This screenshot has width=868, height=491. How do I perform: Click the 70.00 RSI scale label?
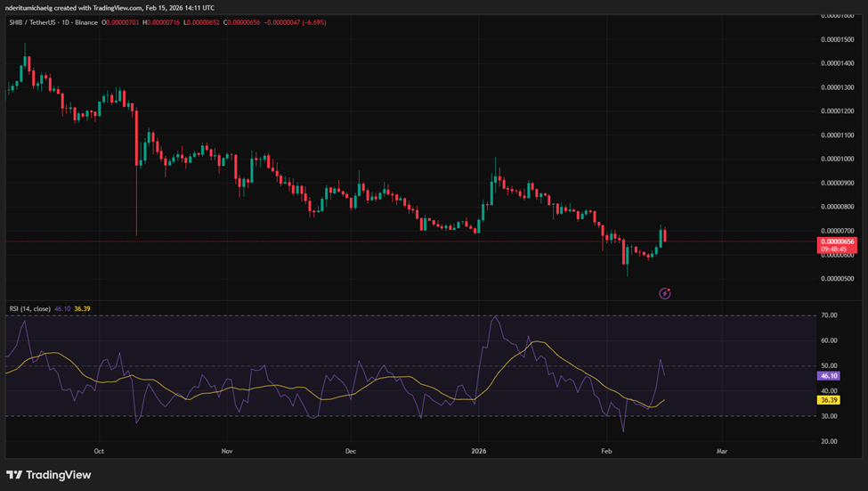pyautogui.click(x=829, y=315)
